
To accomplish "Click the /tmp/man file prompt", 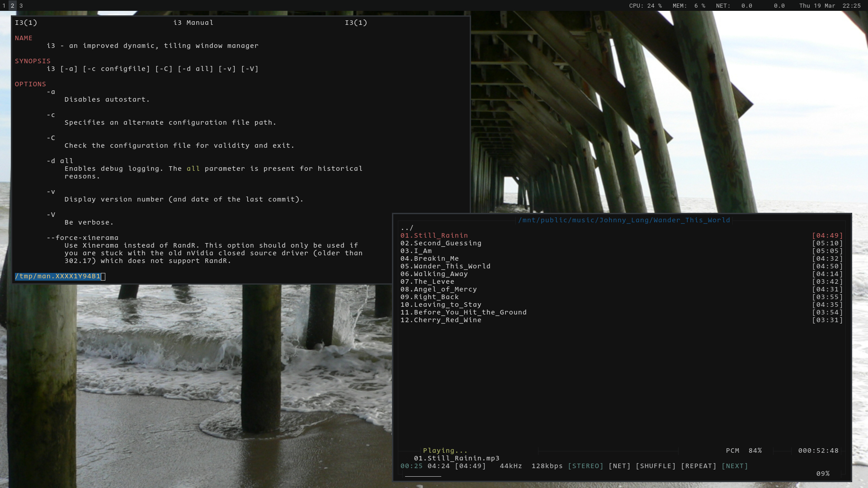I will [x=58, y=276].
